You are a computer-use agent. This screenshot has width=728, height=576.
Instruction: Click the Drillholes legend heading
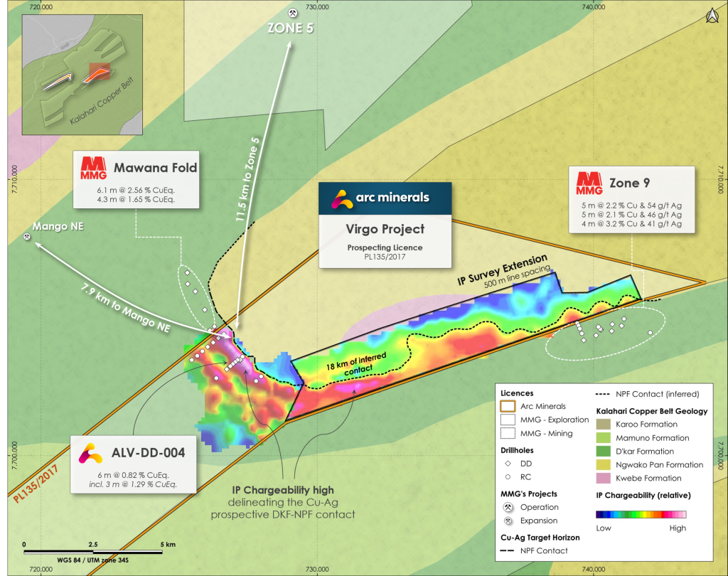[517, 450]
